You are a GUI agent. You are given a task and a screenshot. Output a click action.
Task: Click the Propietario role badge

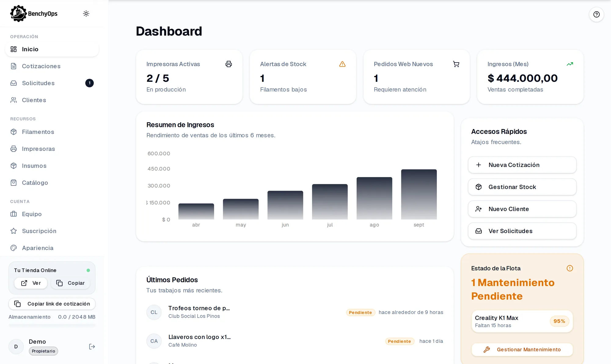pyautogui.click(x=43, y=351)
